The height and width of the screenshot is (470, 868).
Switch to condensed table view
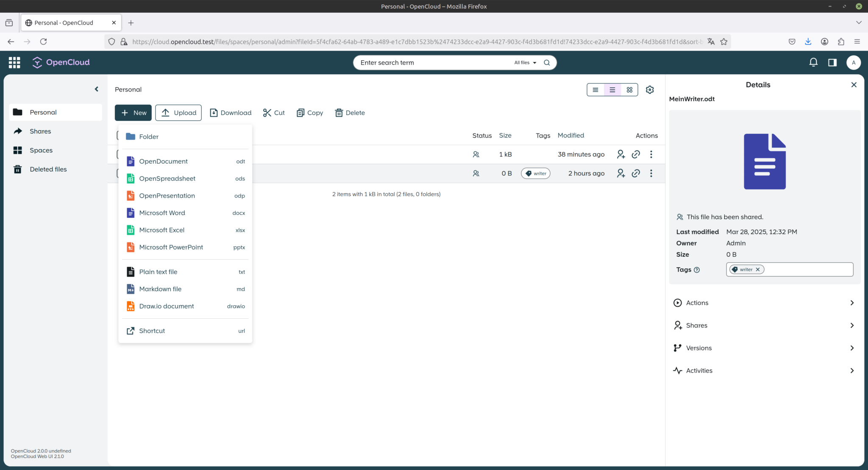[x=595, y=89]
